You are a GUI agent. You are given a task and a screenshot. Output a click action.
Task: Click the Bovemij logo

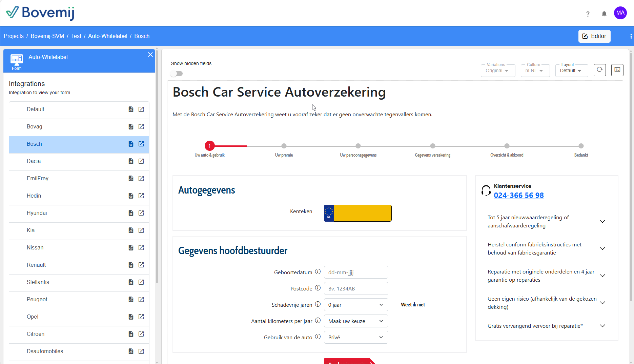tap(40, 13)
